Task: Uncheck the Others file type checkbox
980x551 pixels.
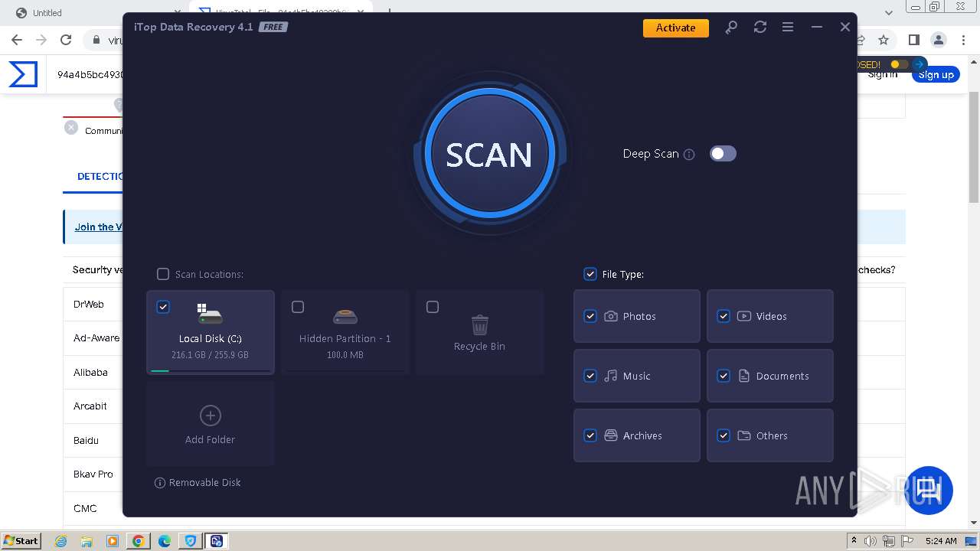Action: point(724,435)
